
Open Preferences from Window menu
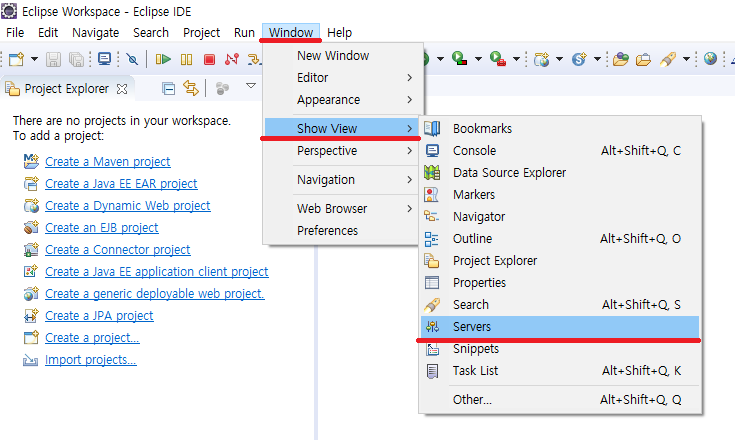click(x=341, y=231)
